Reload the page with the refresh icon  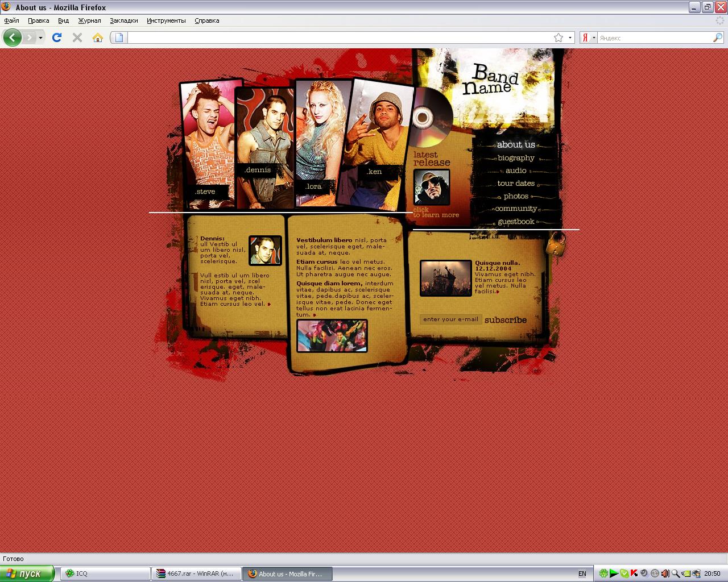click(x=56, y=38)
